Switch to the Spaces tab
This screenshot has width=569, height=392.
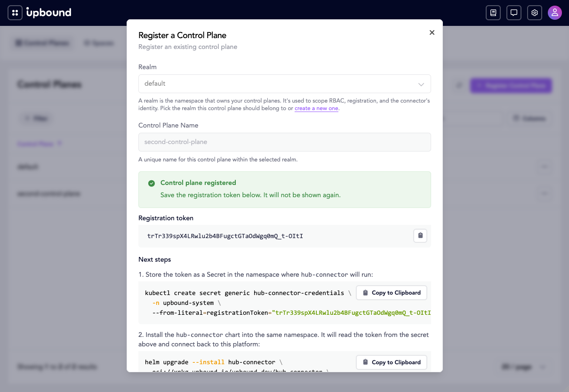[x=98, y=43]
